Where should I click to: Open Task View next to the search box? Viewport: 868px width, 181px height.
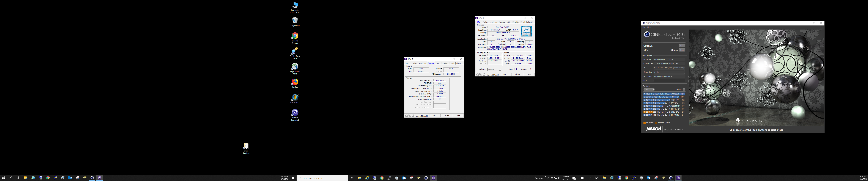pyautogui.click(x=352, y=178)
